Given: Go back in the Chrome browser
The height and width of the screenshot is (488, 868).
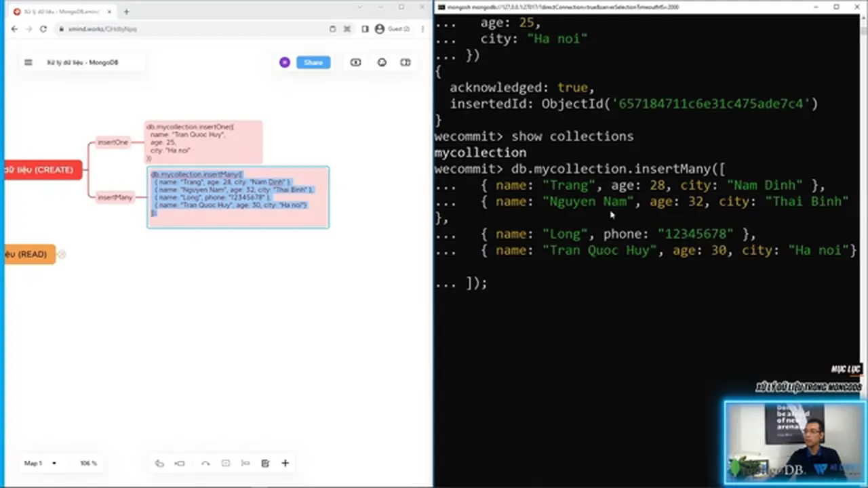Looking at the screenshot, I should pos(14,29).
